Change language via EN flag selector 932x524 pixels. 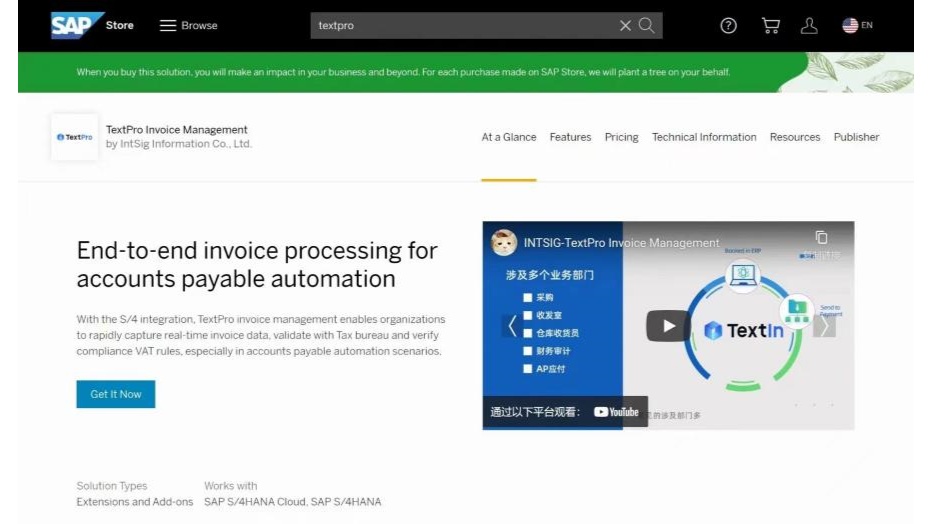(x=857, y=26)
